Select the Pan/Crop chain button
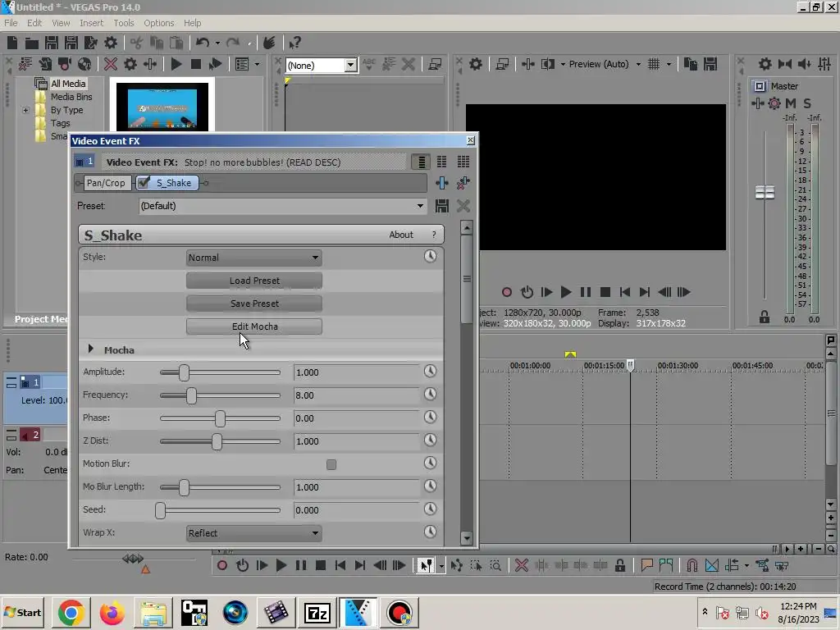Viewport: 840px width, 630px height. point(106,183)
